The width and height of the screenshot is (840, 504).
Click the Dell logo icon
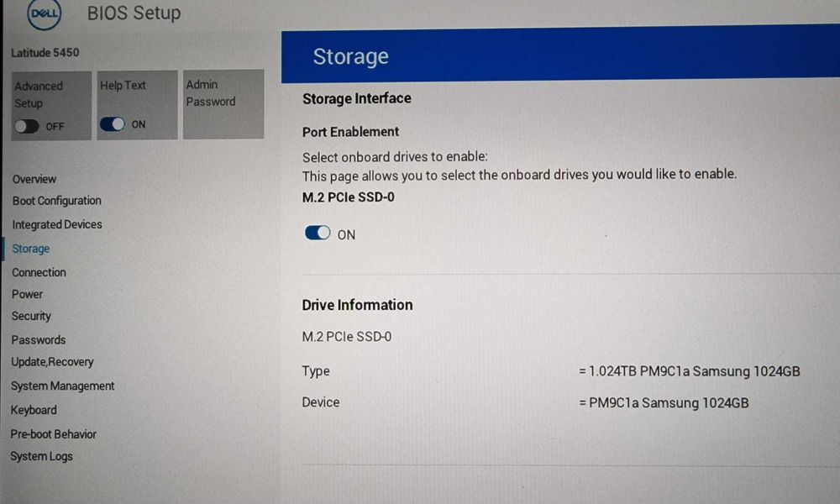tap(42, 13)
